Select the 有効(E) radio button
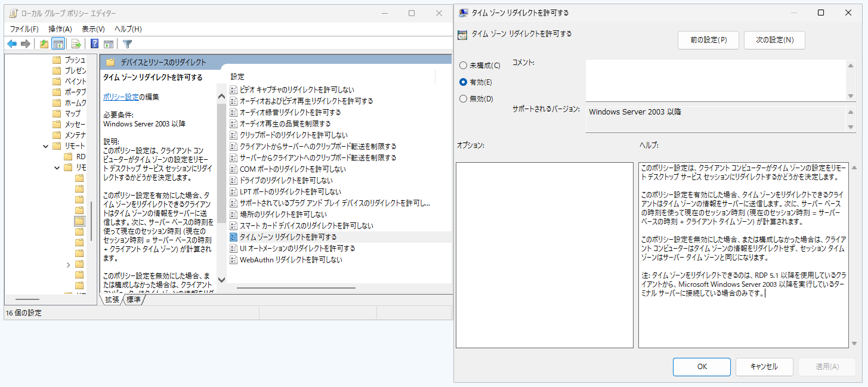The width and height of the screenshot is (868, 387). tap(464, 82)
